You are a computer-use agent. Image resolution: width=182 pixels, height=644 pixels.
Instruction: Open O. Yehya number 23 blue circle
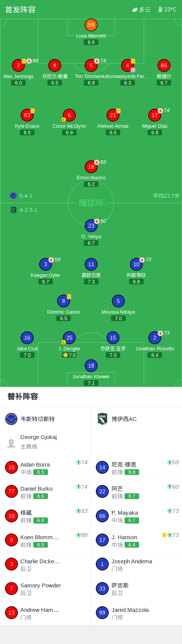click(x=91, y=226)
